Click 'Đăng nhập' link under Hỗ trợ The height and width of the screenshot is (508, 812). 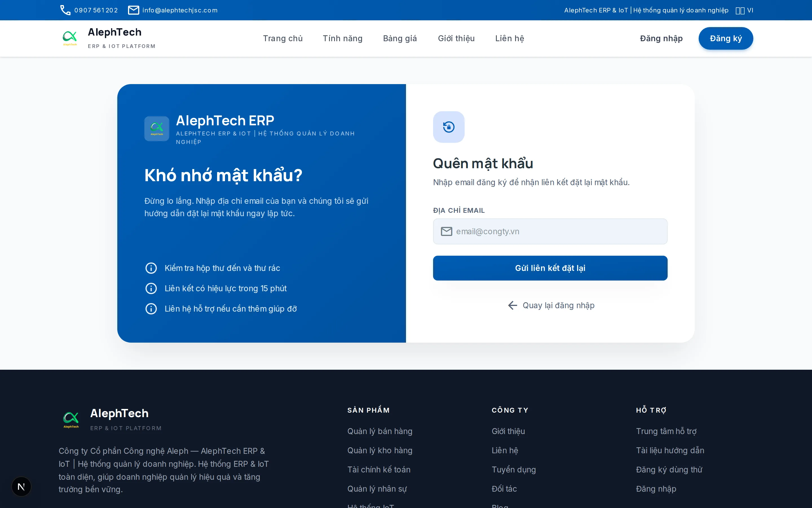click(x=656, y=489)
